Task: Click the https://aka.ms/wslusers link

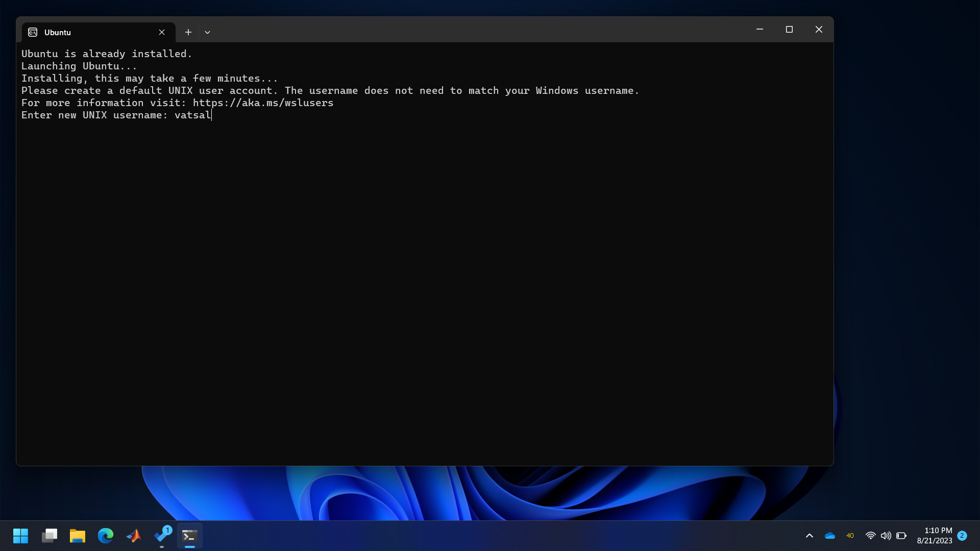Action: tap(263, 103)
